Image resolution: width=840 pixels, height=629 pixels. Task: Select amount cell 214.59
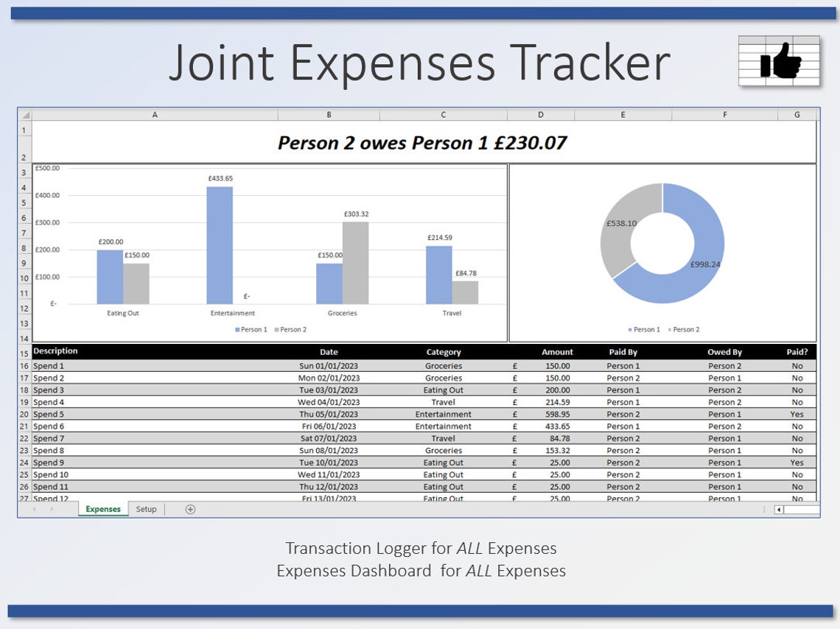[541, 403]
